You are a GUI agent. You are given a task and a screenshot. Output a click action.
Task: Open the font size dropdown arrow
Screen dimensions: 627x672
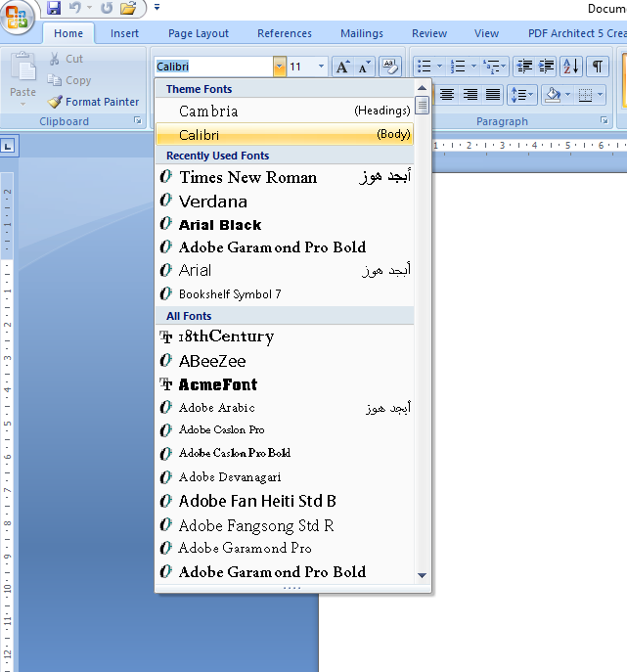pos(321,67)
